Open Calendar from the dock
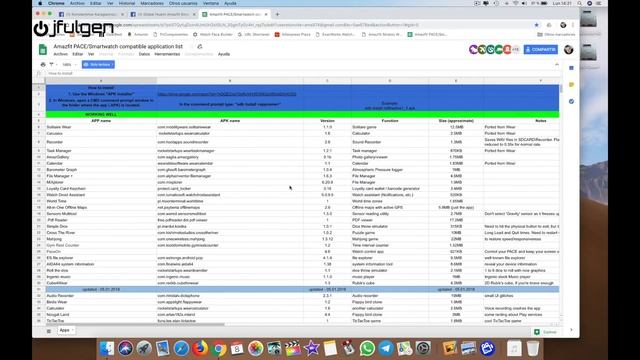 pyautogui.click(x=237, y=348)
